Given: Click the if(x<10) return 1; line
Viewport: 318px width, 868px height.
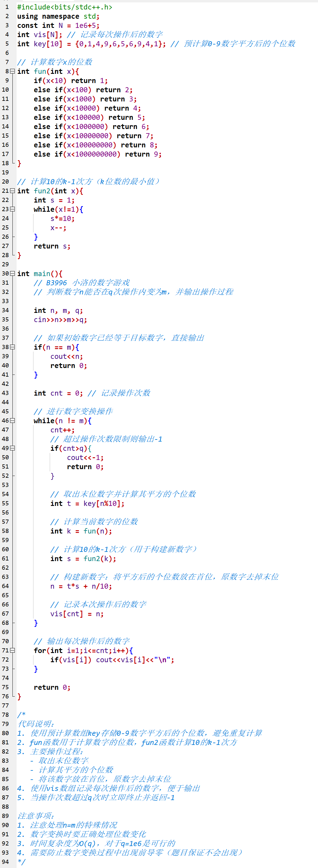Looking at the screenshot, I should [71, 81].
